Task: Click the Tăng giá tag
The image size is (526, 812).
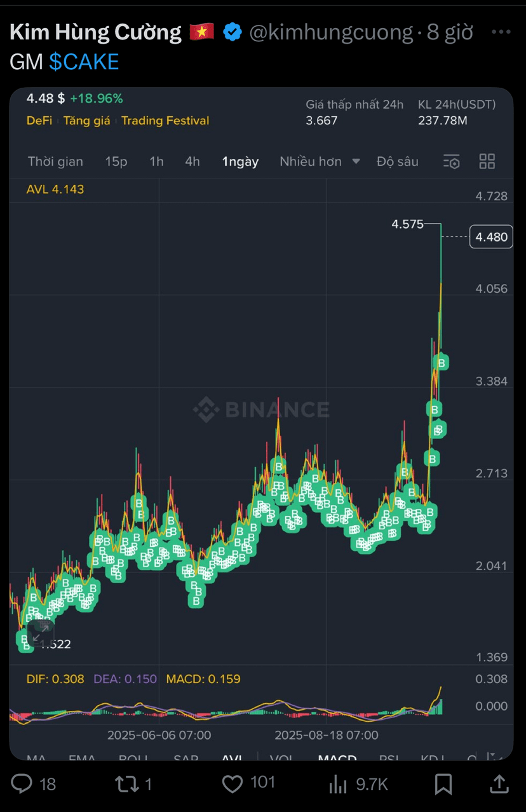Action: coord(87,121)
